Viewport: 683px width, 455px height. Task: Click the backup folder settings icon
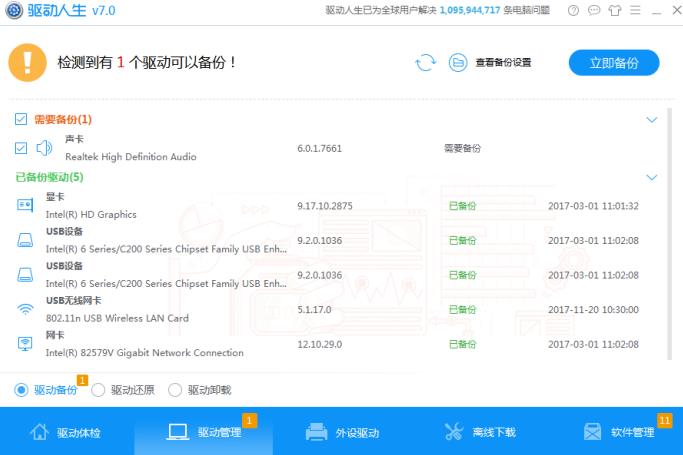tap(458, 63)
